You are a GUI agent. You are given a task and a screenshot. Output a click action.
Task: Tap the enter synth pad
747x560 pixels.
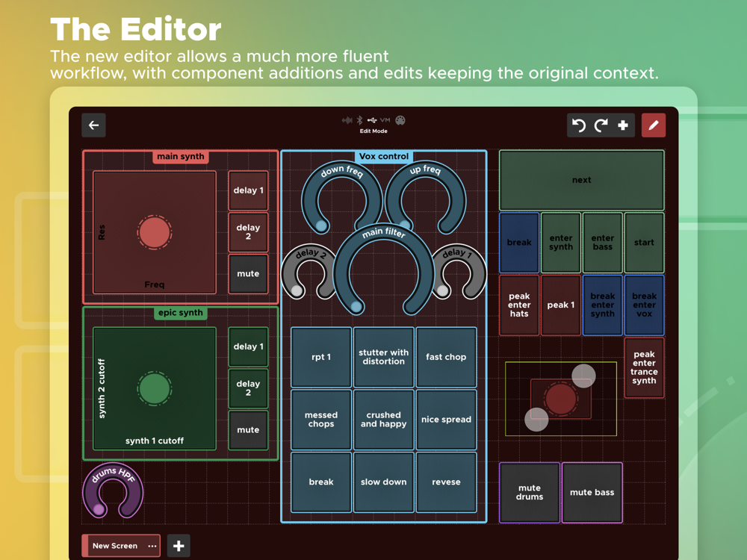561,243
